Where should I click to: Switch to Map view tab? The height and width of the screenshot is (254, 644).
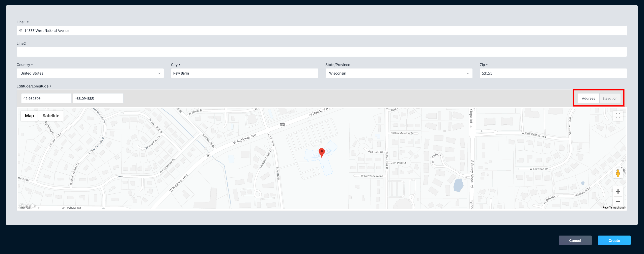coord(29,116)
